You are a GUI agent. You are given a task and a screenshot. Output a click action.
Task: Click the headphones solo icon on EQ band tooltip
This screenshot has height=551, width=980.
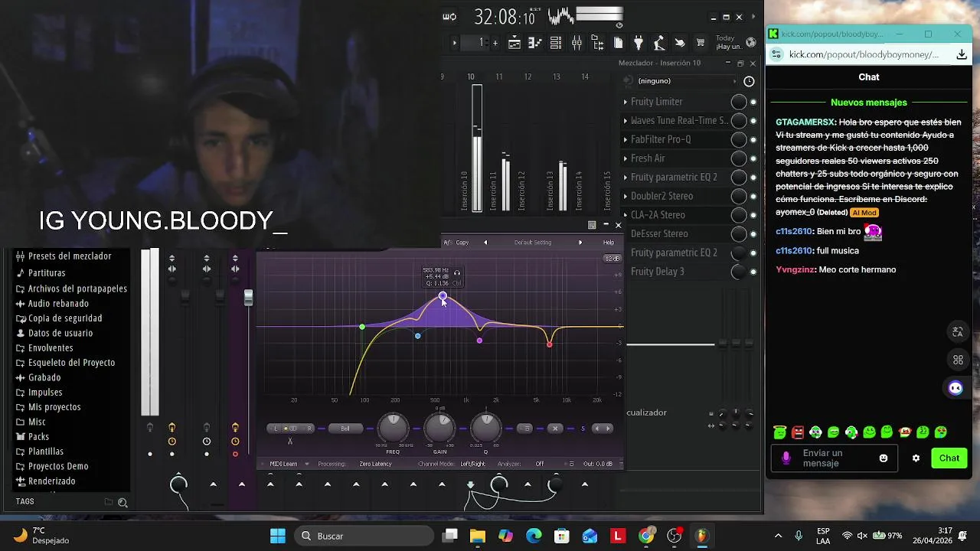[457, 272]
